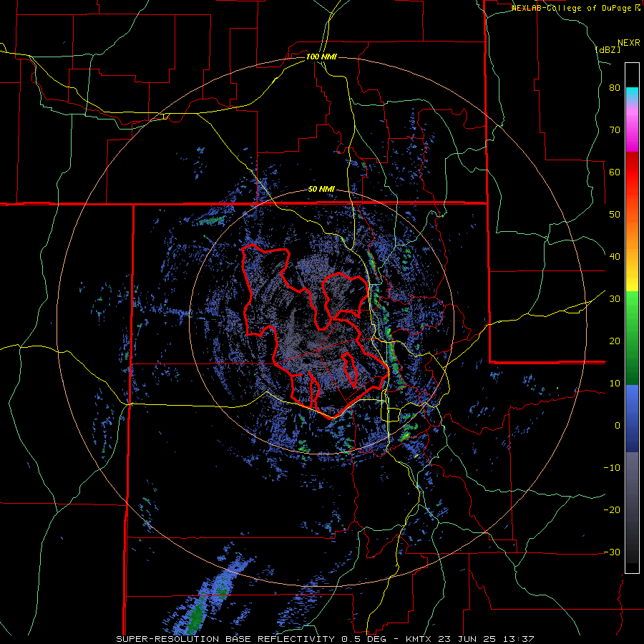The width and height of the screenshot is (644, 644).
Task: Click the 'SUPER-RESOLUTION BASE REFLECTIVITY 0.5 DEG' caption
Action: (x=252, y=639)
